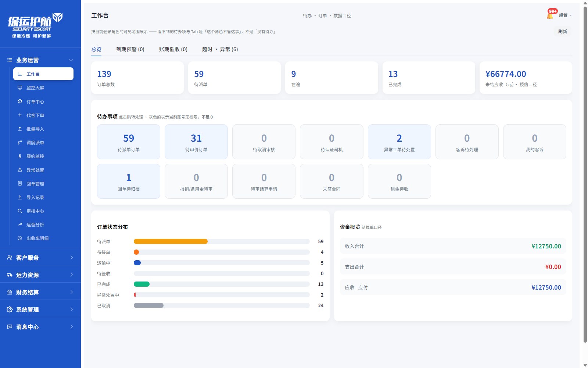
Task: Click the page vertical scrollbar
Action: pyautogui.click(x=585, y=175)
